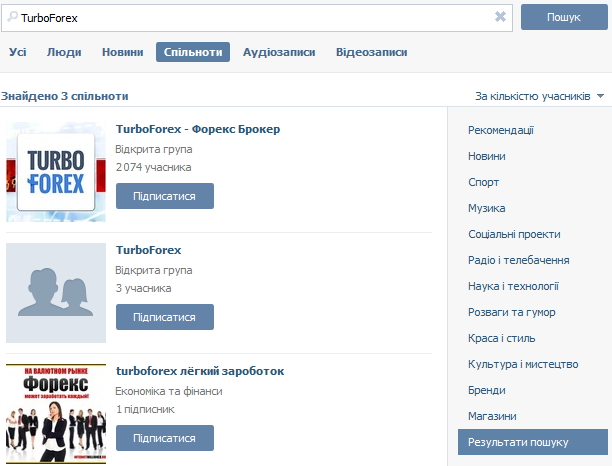The width and height of the screenshot is (612, 466).
Task: Click the Економіка та фінанси label
Action: coord(169,391)
